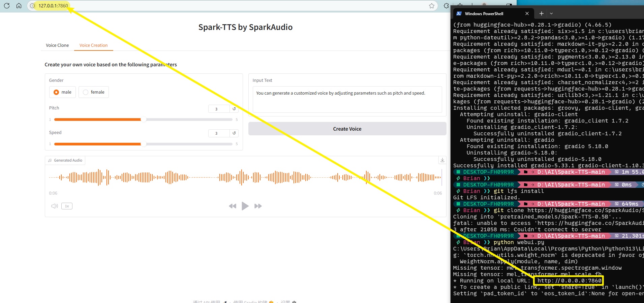Click the Create Voice button
The width and height of the screenshot is (644, 303).
[347, 129]
